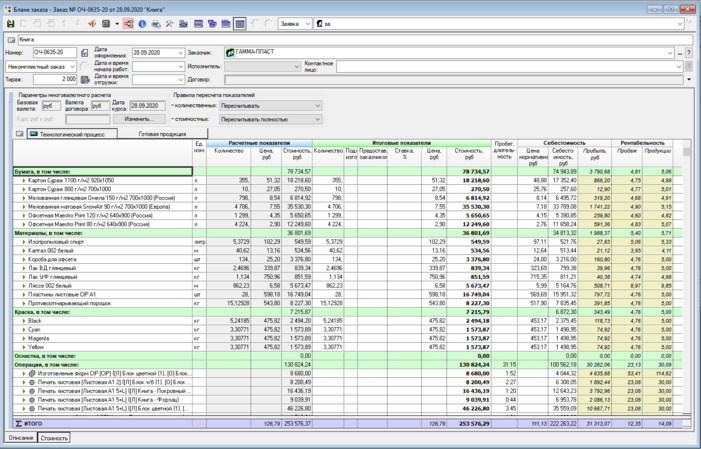The image size is (701, 449).
Task: Open the blue information icon
Action: 142,24
